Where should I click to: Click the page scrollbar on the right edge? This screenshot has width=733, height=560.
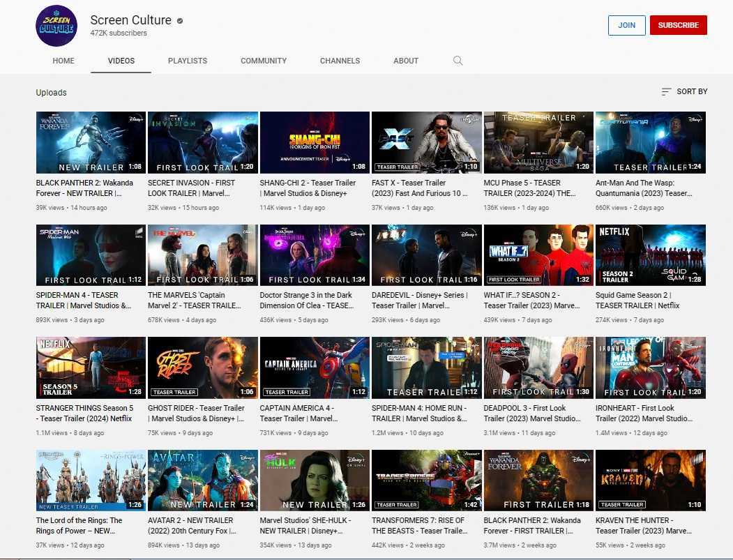tap(729, 279)
